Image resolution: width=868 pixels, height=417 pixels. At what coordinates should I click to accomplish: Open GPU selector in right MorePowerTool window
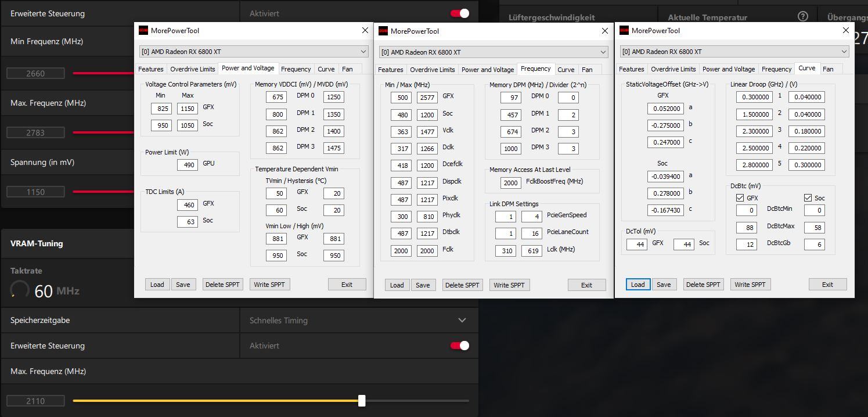[734, 52]
